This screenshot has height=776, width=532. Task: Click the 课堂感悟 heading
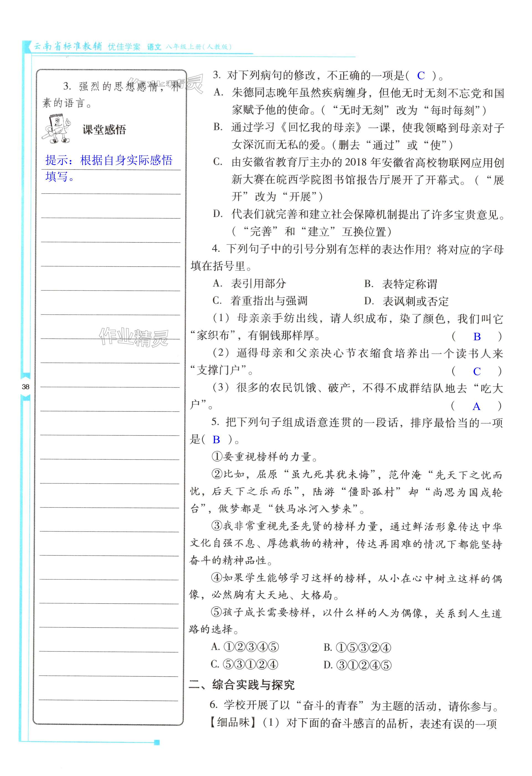point(104,130)
